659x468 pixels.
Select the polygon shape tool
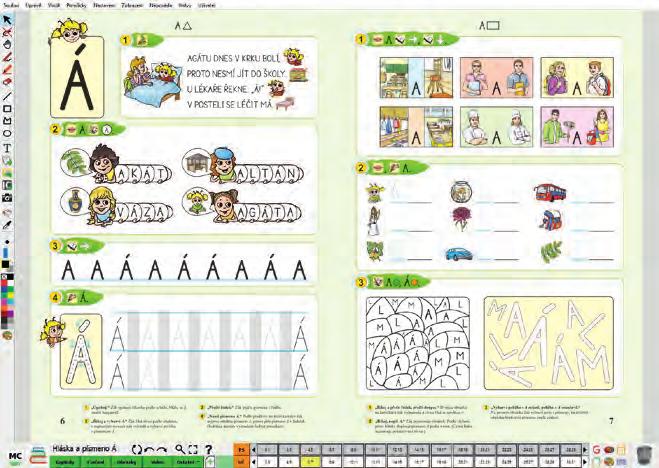click(x=7, y=121)
